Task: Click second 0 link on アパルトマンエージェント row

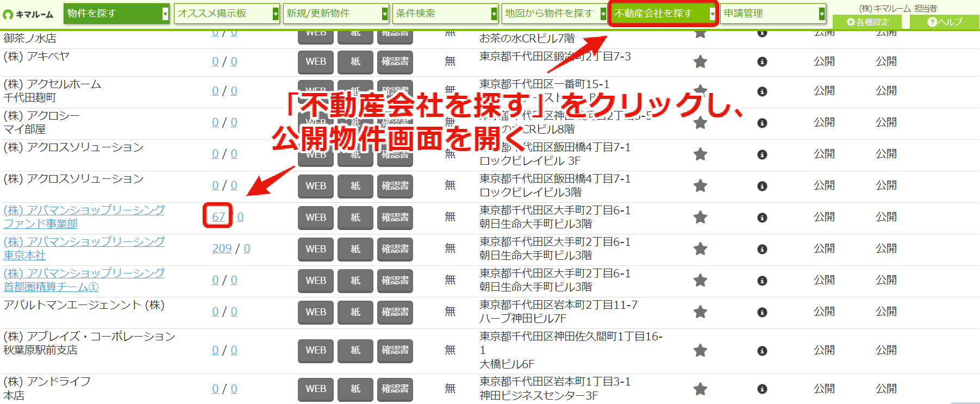Action: coord(234,312)
